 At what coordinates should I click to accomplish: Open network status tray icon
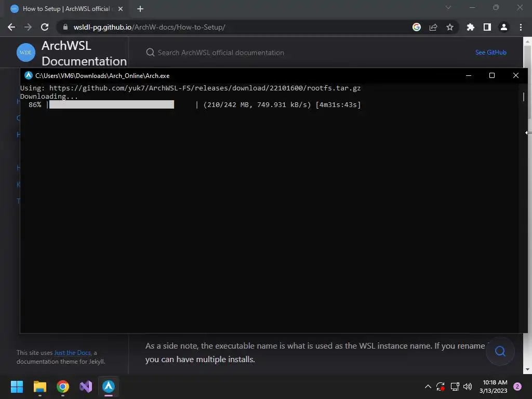455,387
